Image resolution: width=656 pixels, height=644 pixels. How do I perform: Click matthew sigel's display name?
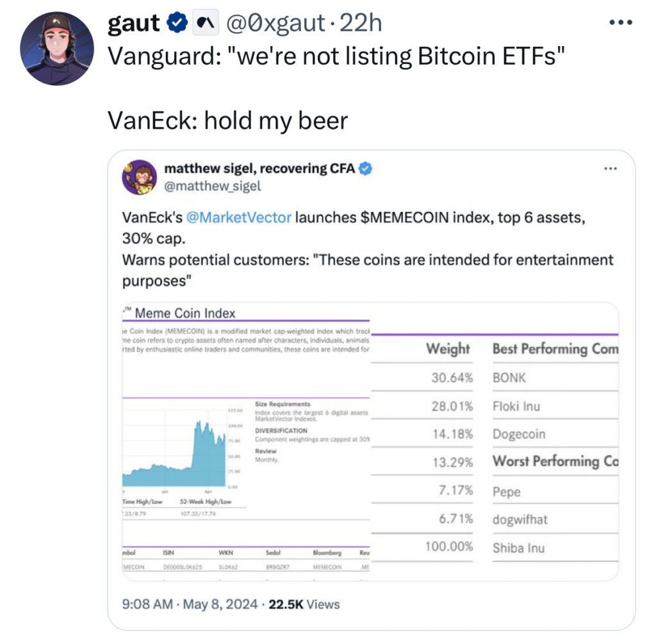[x=259, y=169]
